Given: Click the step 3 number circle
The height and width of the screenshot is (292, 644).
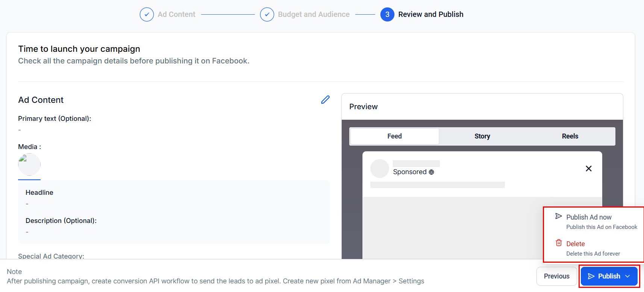Looking at the screenshot, I should (387, 15).
